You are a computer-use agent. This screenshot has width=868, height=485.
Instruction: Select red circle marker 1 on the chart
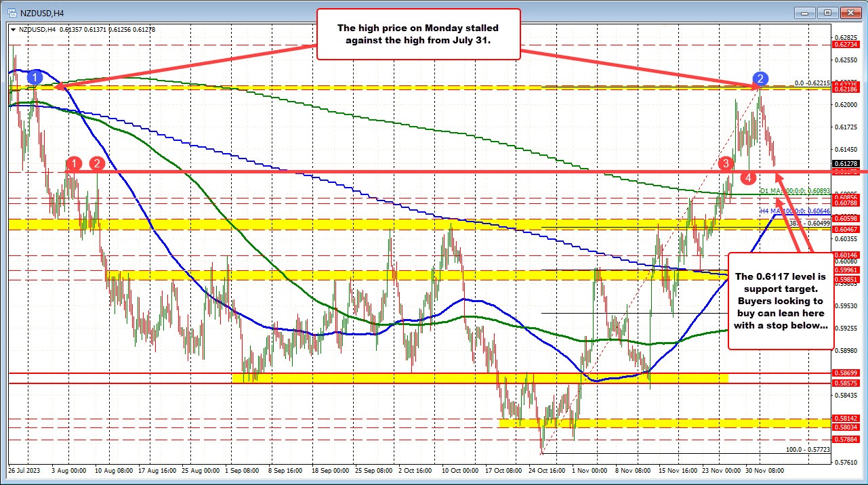pyautogui.click(x=74, y=164)
